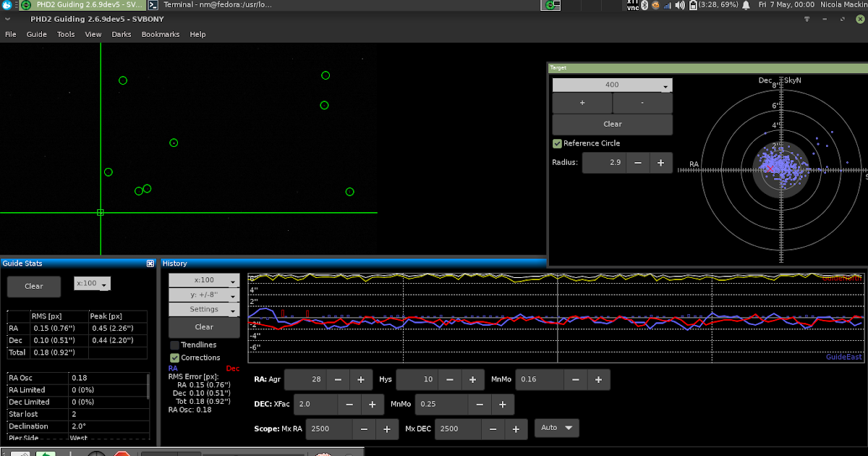This screenshot has width=868, height=456.
Task: Clear the Target panel scatter plot
Action: [x=611, y=124]
